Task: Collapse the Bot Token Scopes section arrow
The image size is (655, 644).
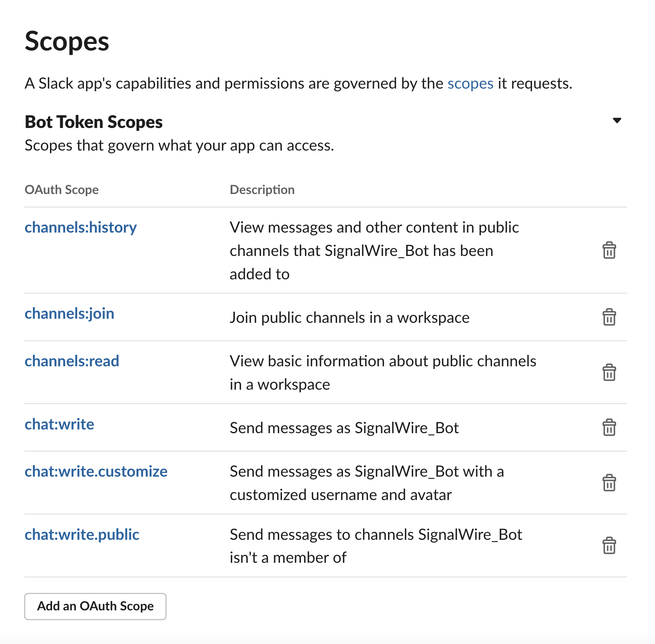Action: [x=617, y=121]
